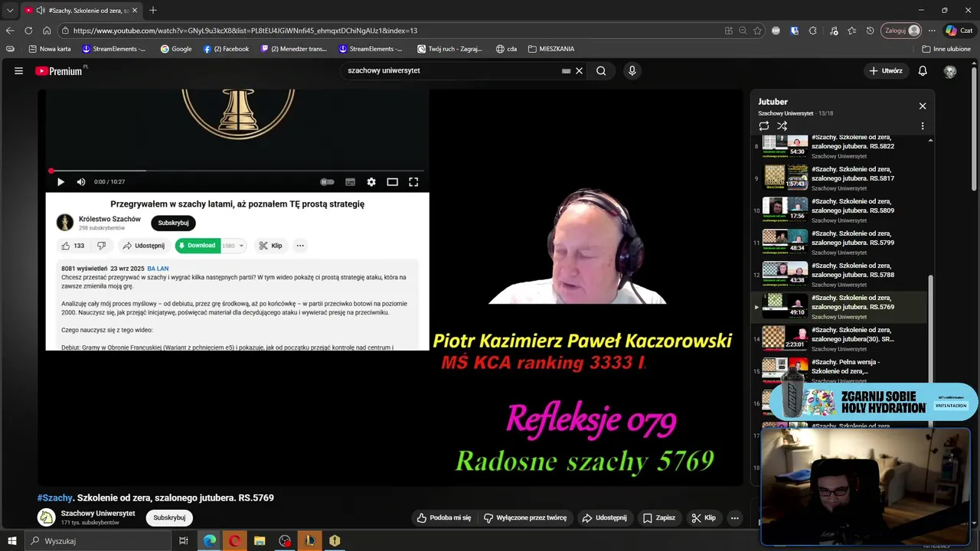980x551 pixels.
Task: Open more actions menu below main video
Action: click(734, 518)
